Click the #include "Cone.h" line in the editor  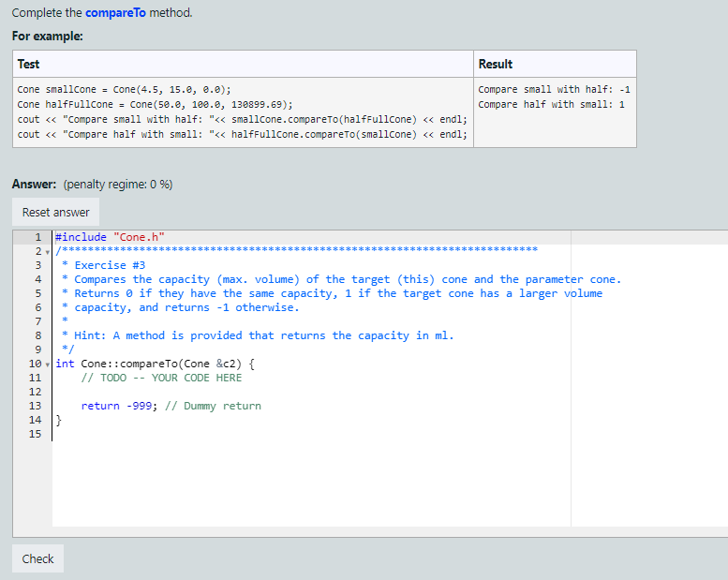[x=110, y=237]
